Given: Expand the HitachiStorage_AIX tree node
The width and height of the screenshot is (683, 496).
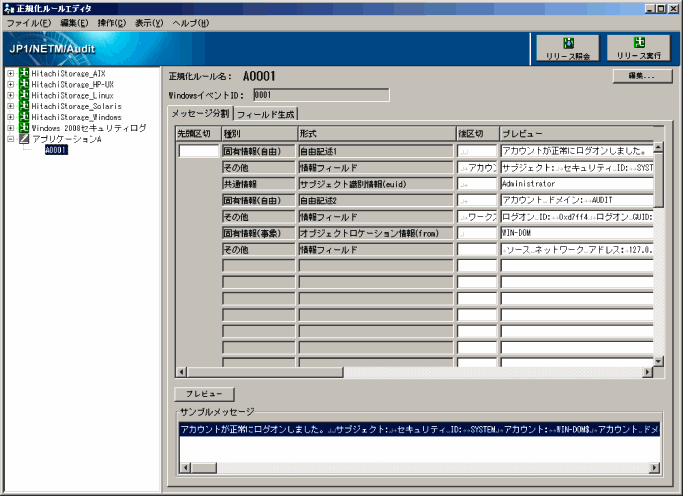Looking at the screenshot, I should [x=10, y=74].
